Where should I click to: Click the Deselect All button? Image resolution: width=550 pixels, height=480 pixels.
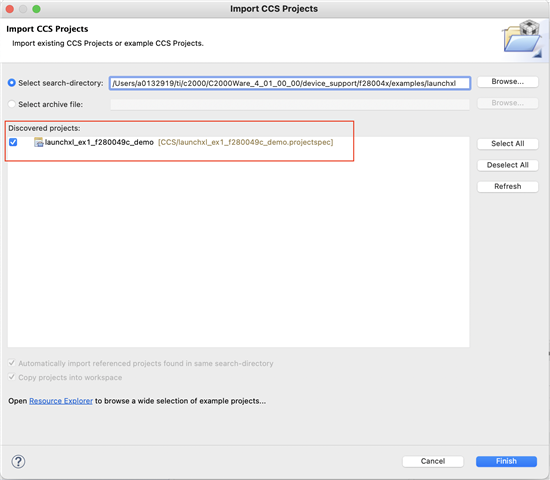pos(508,165)
